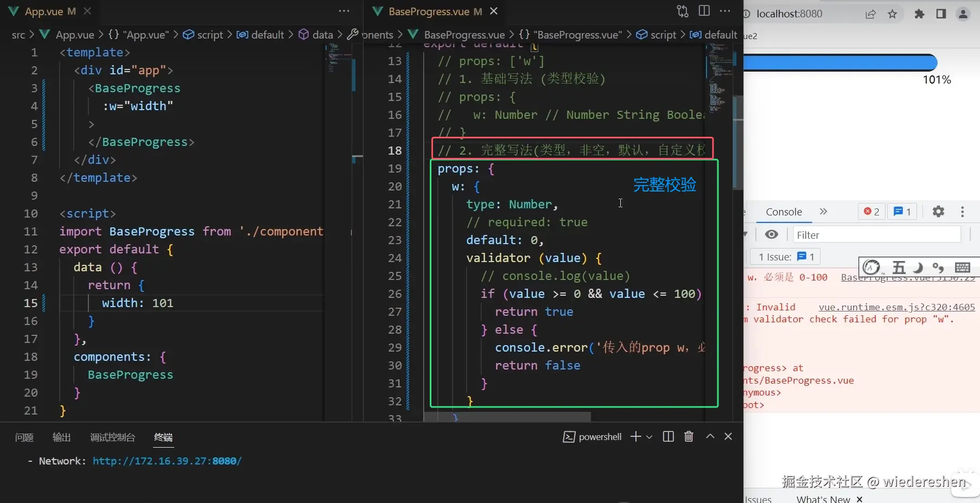Toggle the live expression eye icon
The height and width of the screenshot is (503, 980).
[x=772, y=234]
